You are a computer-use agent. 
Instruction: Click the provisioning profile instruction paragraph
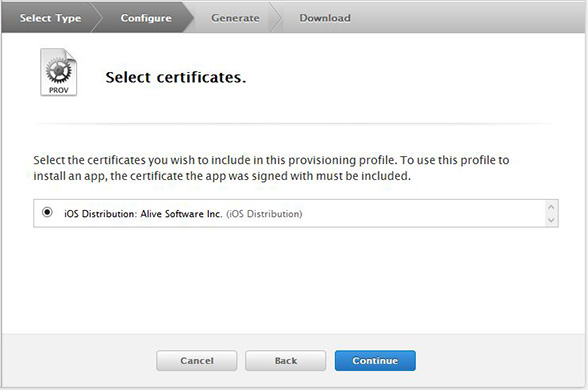click(271, 168)
